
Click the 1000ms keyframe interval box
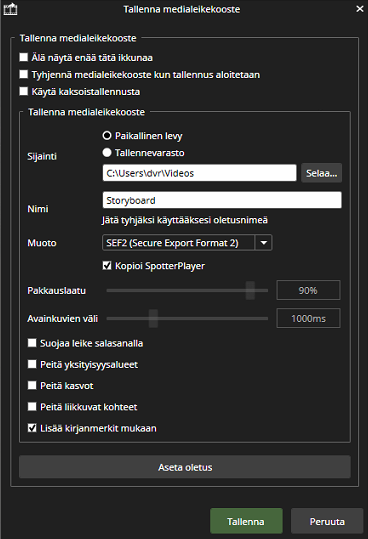[x=309, y=319]
